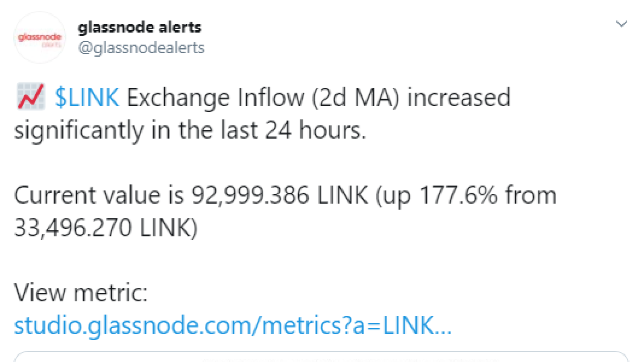The height and width of the screenshot is (362, 644).
Task: Open the studio.glassnode.com/metrics?a=LINK… link
Action: [x=233, y=325]
